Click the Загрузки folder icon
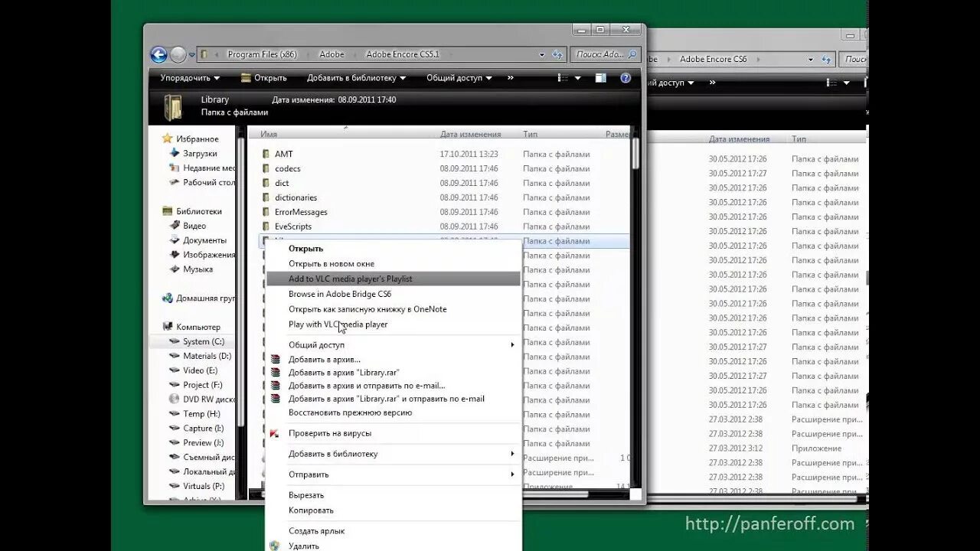 coord(174,154)
